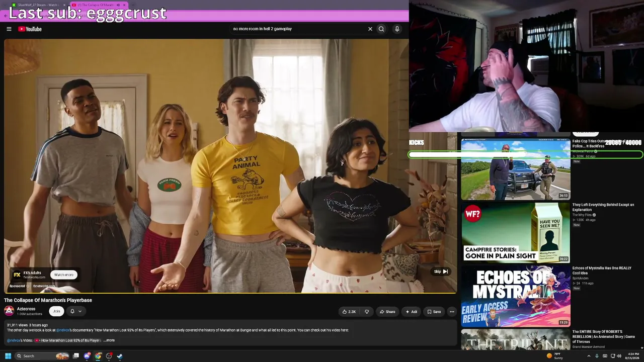Image resolution: width=644 pixels, height=362 pixels.
Task: Open Task View on the taskbar
Action: (x=76, y=356)
